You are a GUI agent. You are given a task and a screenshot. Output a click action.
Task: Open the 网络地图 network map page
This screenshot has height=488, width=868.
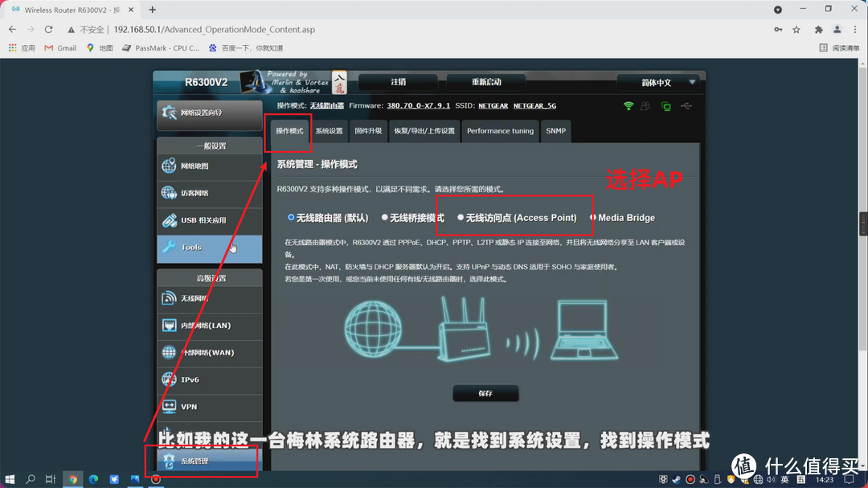209,166
